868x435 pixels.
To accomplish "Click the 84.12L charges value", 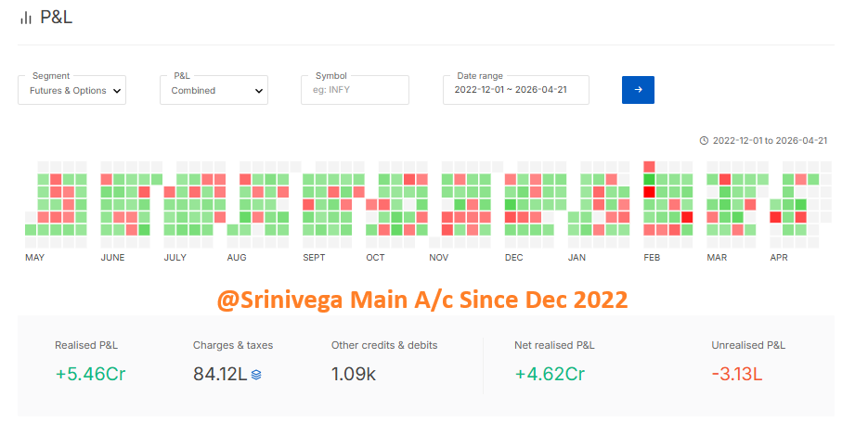I will pyautogui.click(x=220, y=374).
